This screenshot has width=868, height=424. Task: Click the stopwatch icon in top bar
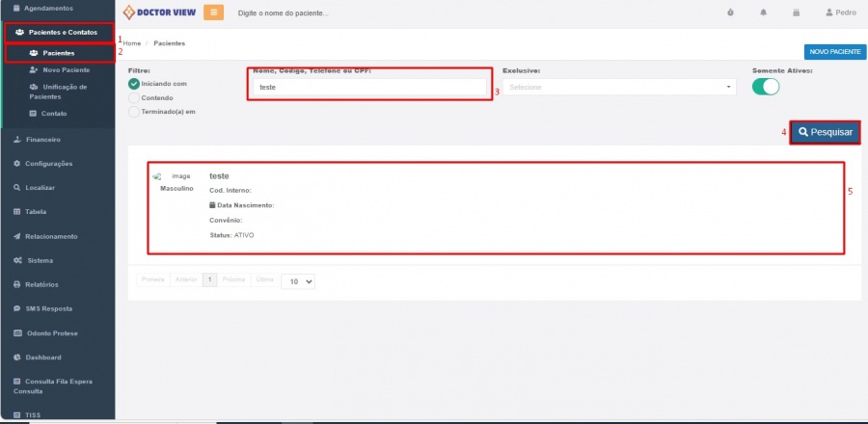[x=729, y=13]
